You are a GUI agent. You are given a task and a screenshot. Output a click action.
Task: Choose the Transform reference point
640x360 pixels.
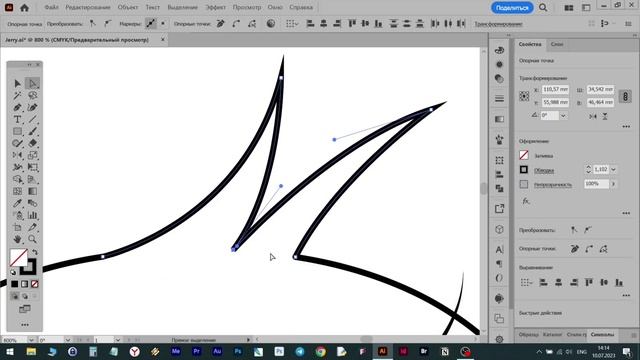click(524, 96)
